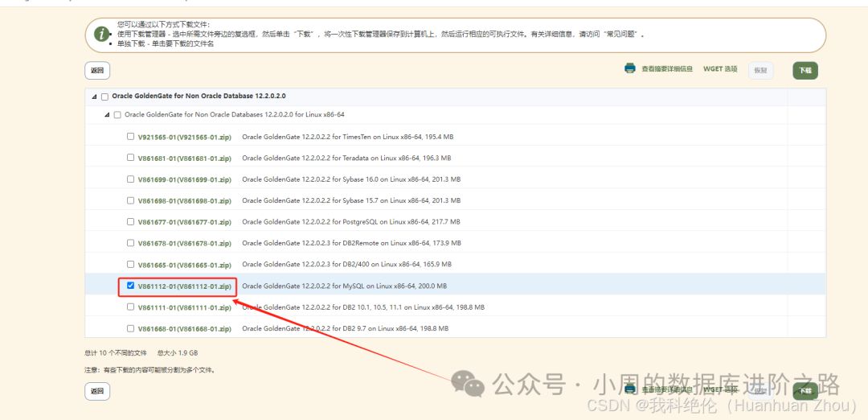Open top 查看摘要详细信息 link
This screenshot has width=868, height=420.
point(667,69)
